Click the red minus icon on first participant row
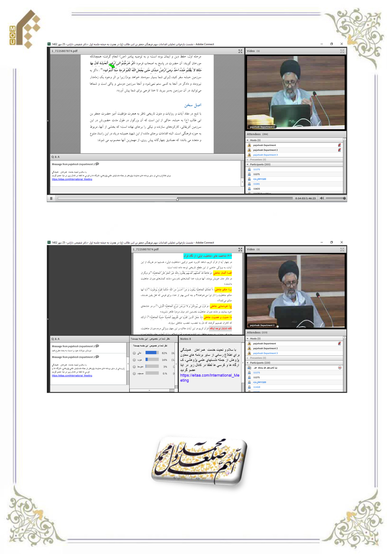 coord(340,368)
